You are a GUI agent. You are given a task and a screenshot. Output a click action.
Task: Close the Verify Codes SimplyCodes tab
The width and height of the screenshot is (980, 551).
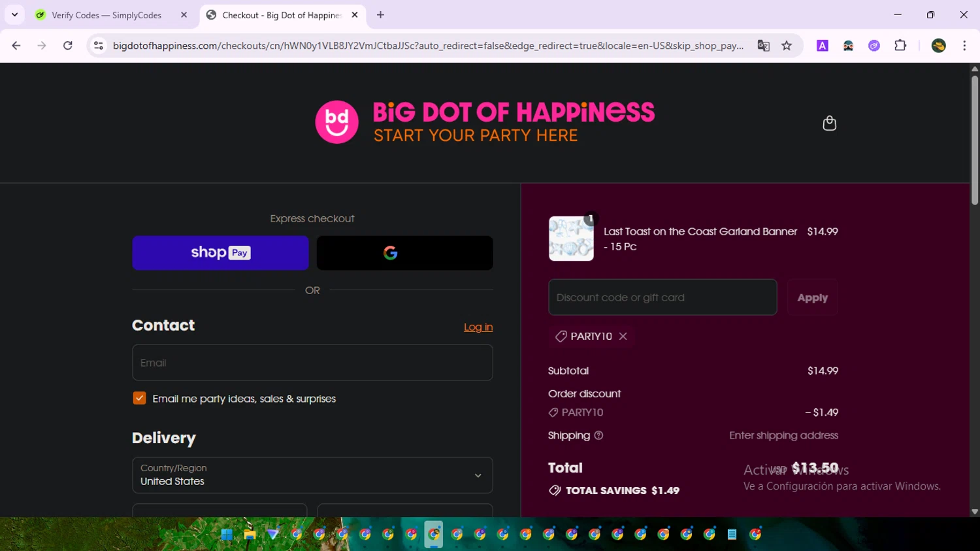(184, 15)
